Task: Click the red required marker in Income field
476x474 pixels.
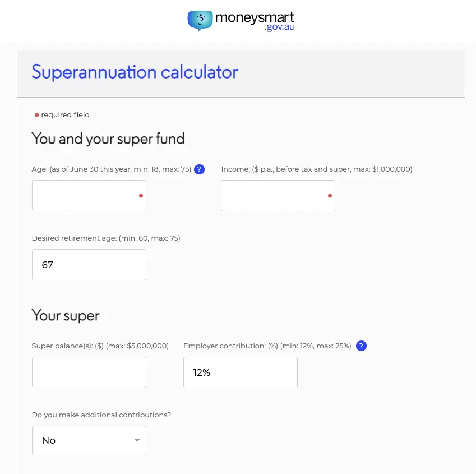Action: (x=330, y=196)
